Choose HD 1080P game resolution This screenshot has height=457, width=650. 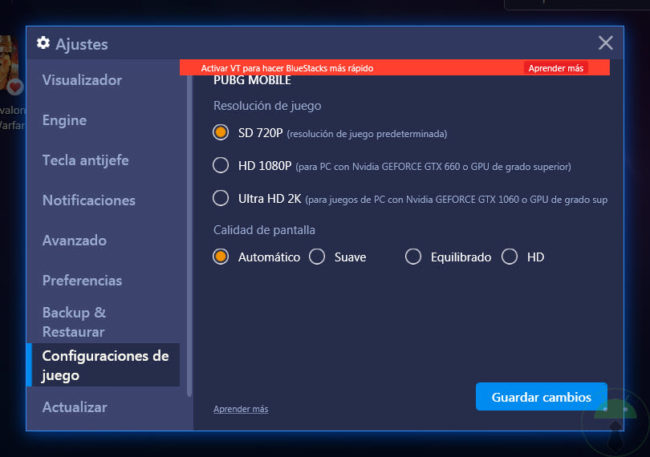pyautogui.click(x=221, y=165)
